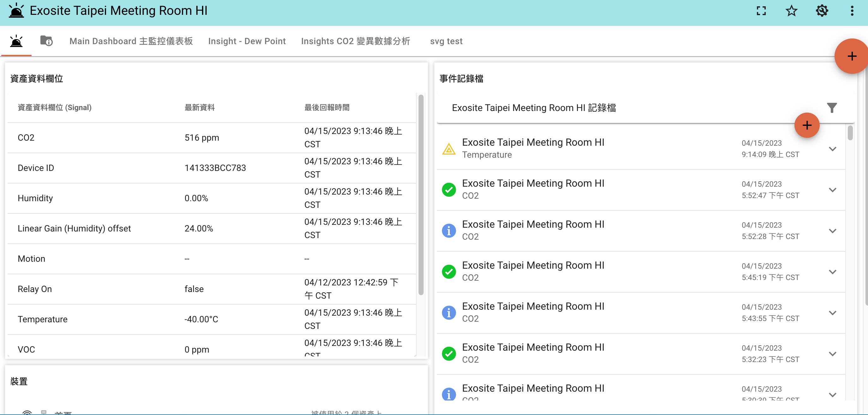Click the yellow warning icon for Temperature event

tap(449, 149)
